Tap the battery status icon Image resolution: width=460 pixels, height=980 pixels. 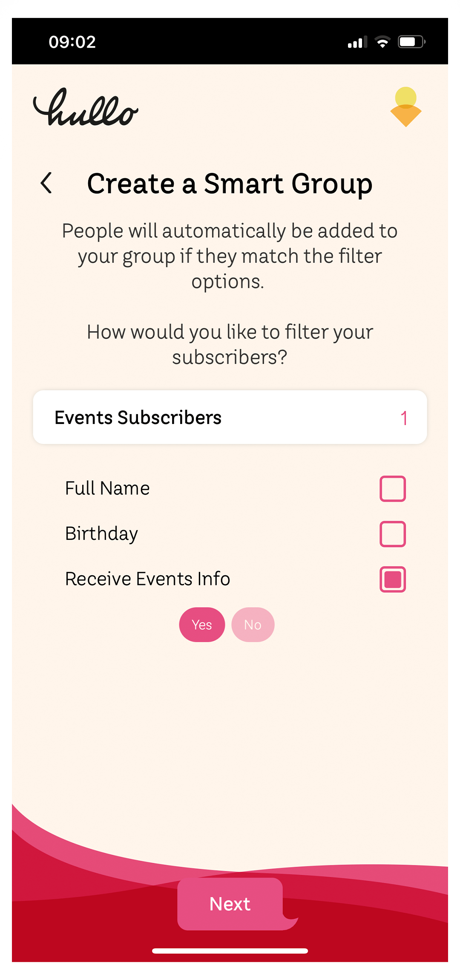pyautogui.click(x=411, y=42)
